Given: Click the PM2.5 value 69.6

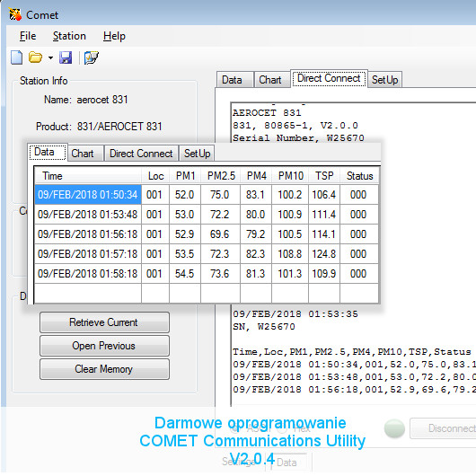Looking at the screenshot, I should pyautogui.click(x=220, y=234).
